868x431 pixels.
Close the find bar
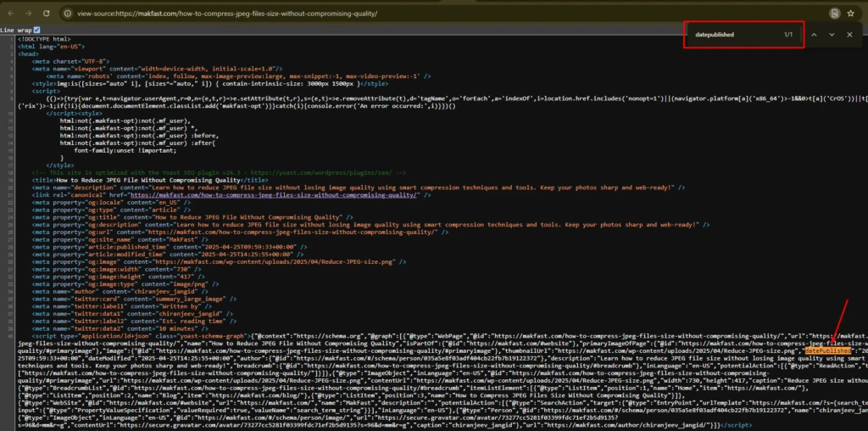coord(849,34)
